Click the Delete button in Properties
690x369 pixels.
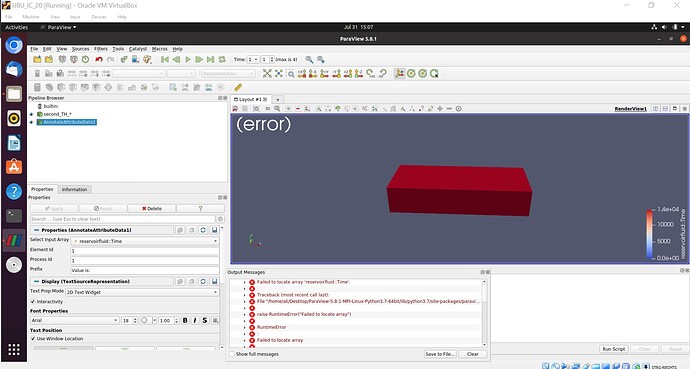(152, 208)
